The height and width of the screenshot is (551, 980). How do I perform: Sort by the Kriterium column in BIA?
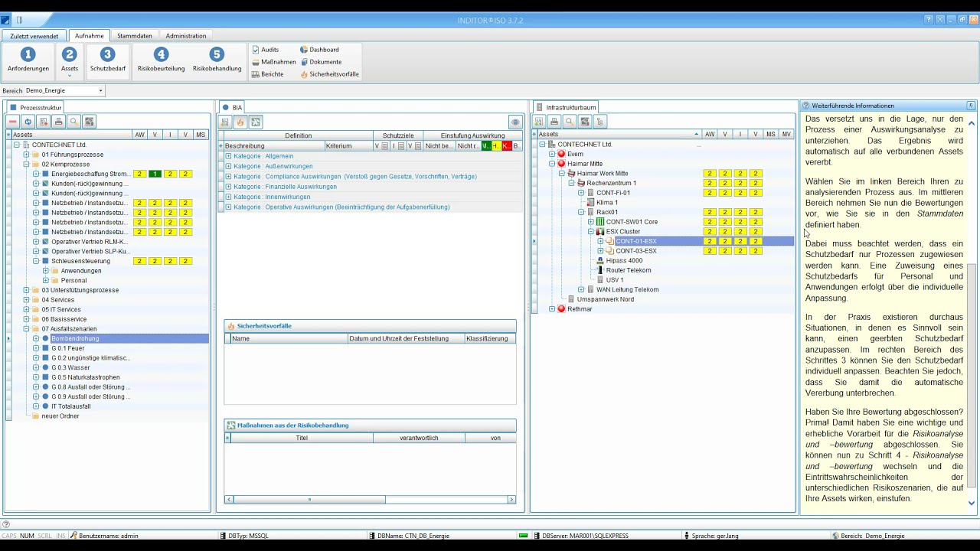pos(348,145)
